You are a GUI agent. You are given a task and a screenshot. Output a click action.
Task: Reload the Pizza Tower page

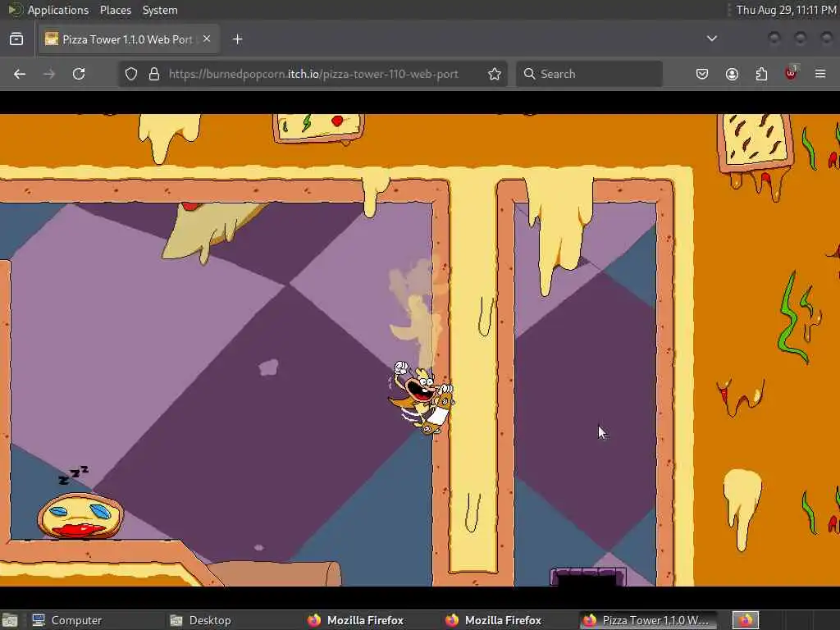click(x=79, y=74)
